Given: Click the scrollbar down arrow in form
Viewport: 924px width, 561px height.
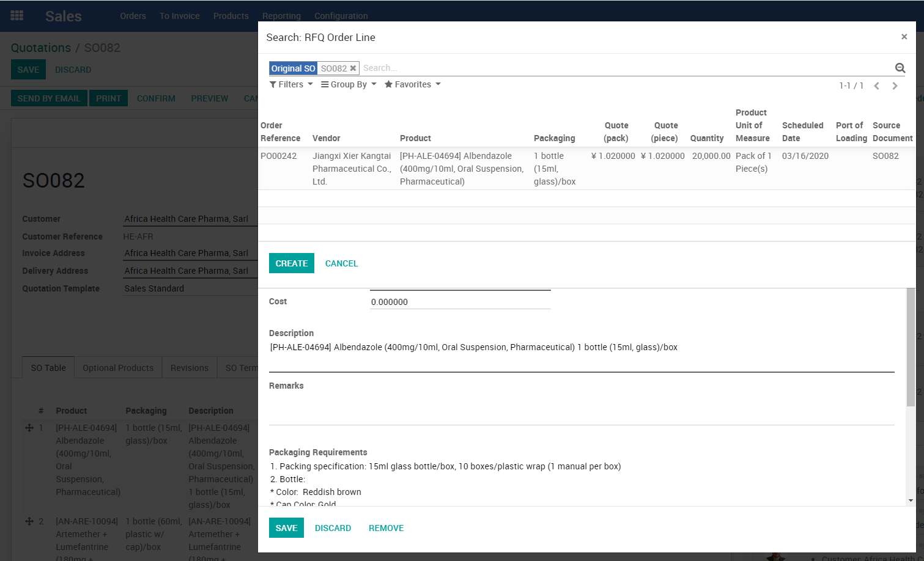Looking at the screenshot, I should 911,501.
